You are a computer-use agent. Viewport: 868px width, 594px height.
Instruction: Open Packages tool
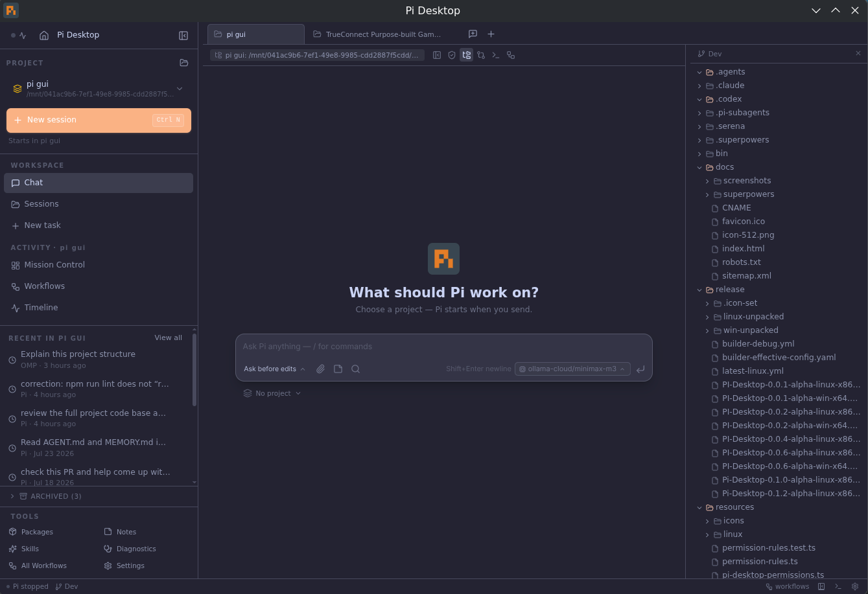tap(31, 532)
